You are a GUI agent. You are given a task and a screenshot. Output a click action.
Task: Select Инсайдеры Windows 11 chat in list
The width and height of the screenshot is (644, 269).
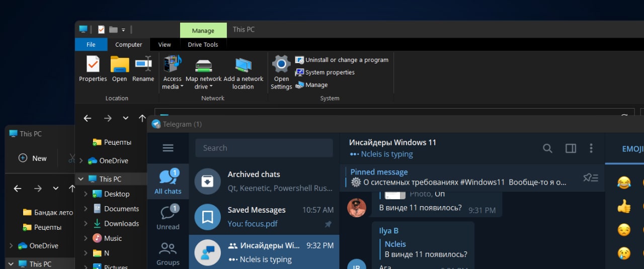pos(264,252)
